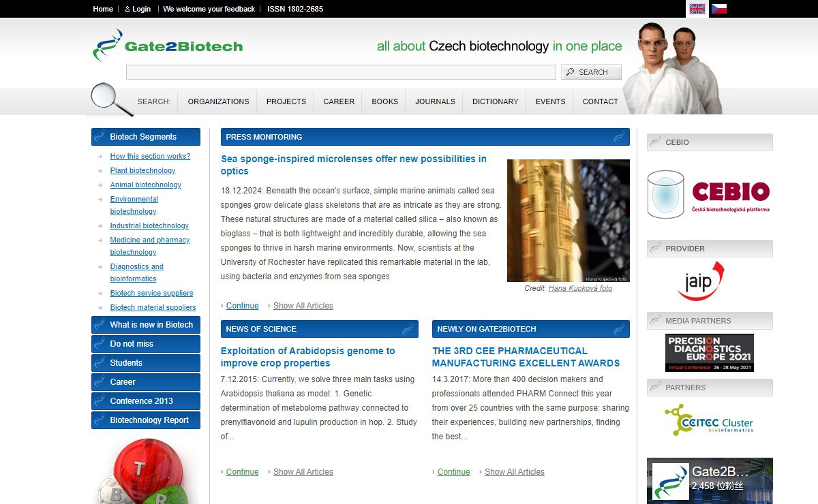Image resolution: width=818 pixels, height=504 pixels.
Task: Open the CAREER menu item
Action: tap(339, 101)
